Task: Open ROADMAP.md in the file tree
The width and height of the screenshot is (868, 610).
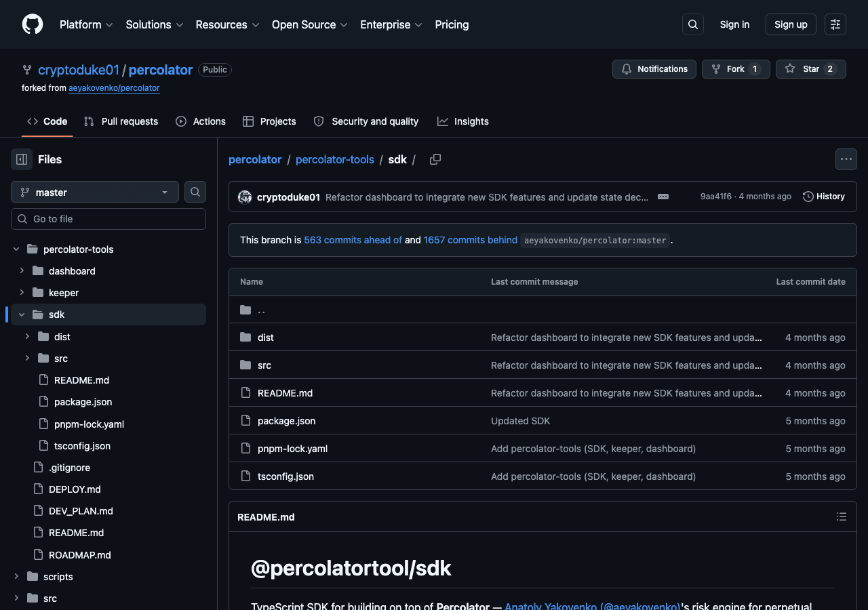Action: (x=79, y=555)
